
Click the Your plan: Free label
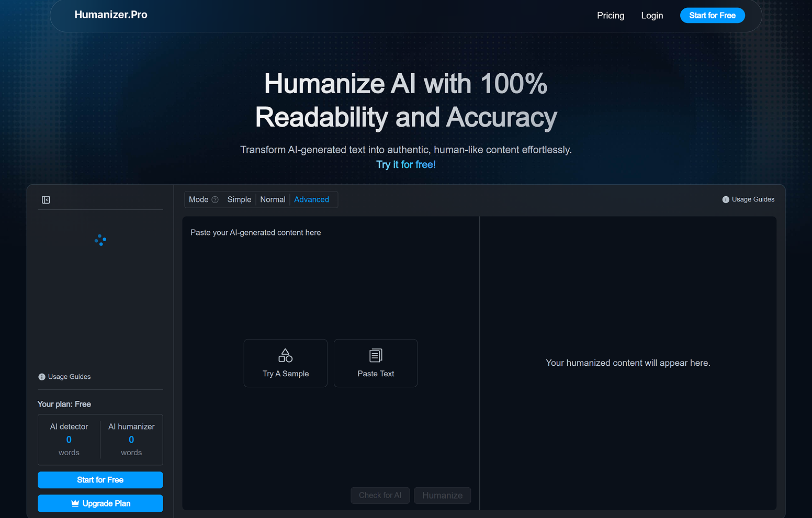point(64,404)
